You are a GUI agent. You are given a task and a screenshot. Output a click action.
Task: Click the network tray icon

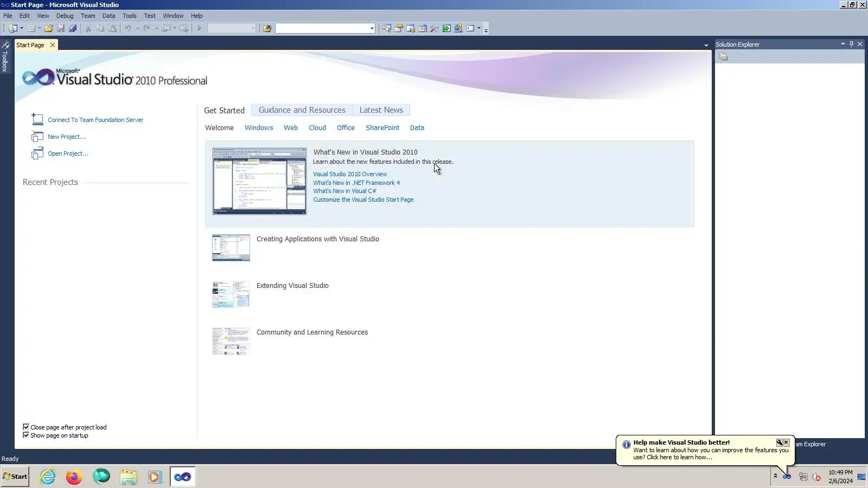pos(803,477)
